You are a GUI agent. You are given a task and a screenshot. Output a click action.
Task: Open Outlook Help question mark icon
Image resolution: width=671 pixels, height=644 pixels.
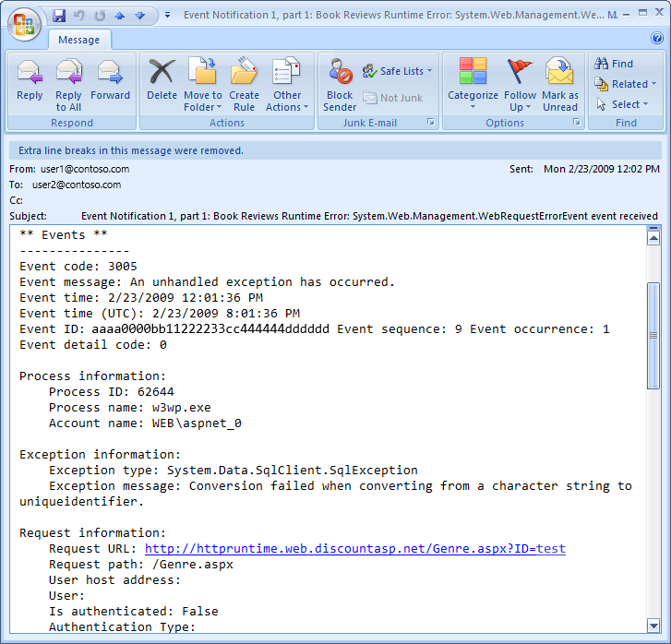pos(657,38)
